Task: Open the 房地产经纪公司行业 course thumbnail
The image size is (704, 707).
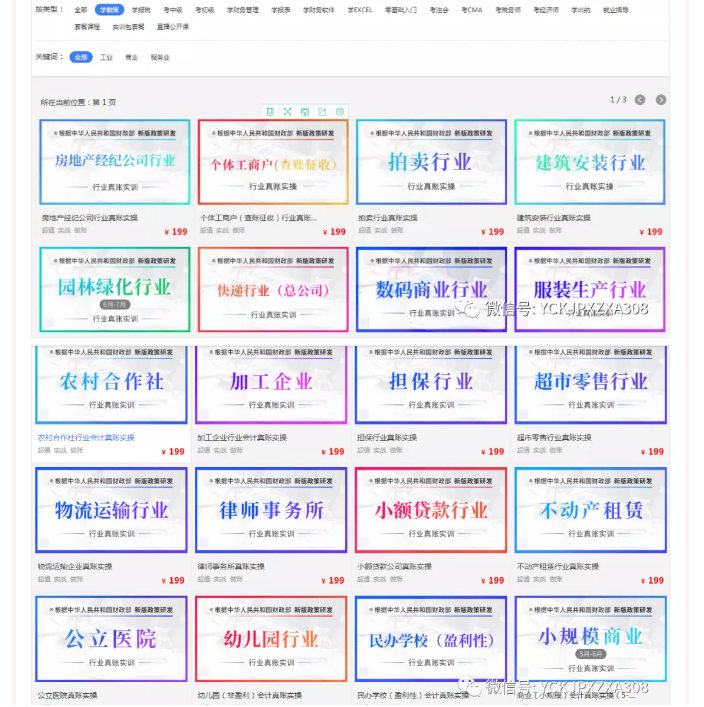Action: [x=114, y=162]
